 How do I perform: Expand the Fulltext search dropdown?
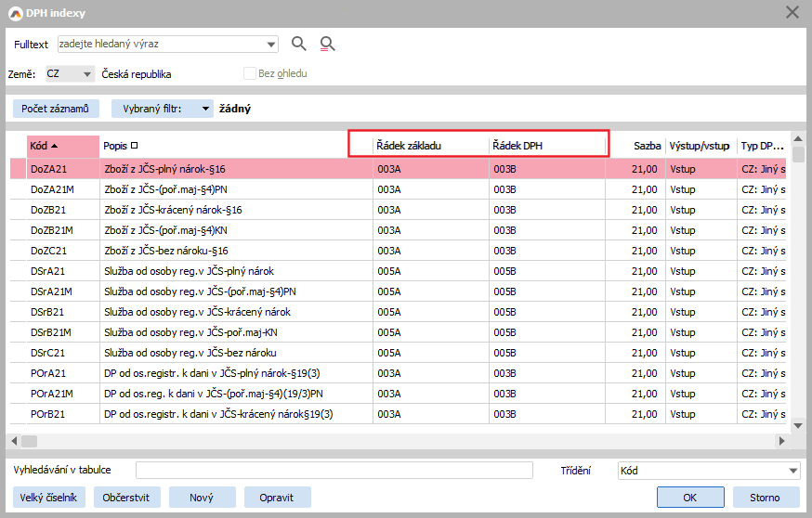click(271, 44)
